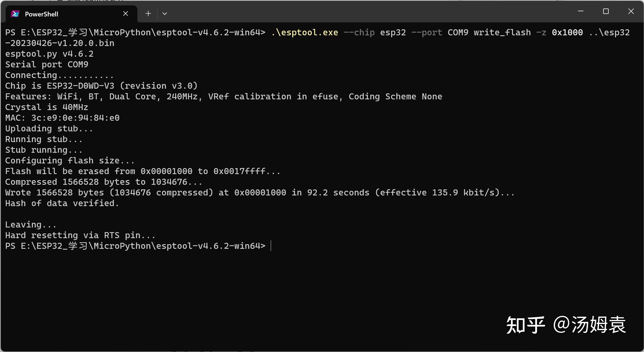Screen dimensions: 644x352
Task: Close the terminal window
Action: coord(631,11)
